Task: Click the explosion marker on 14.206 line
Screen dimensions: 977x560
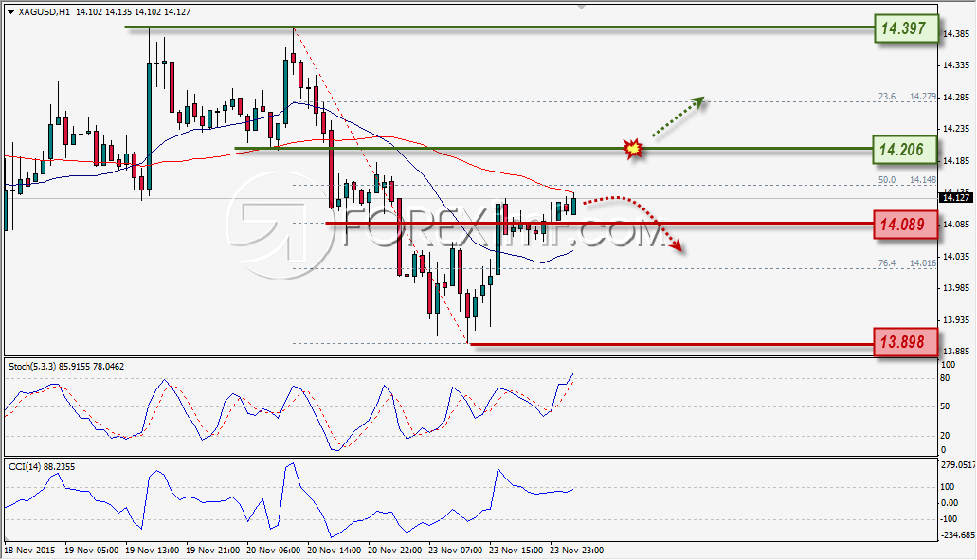Action: (x=633, y=148)
